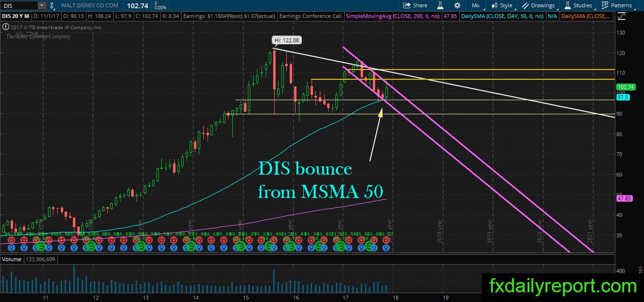Screen dimensions: 644x302
Task: Open the flask icon in toolbar
Action: 441,5
